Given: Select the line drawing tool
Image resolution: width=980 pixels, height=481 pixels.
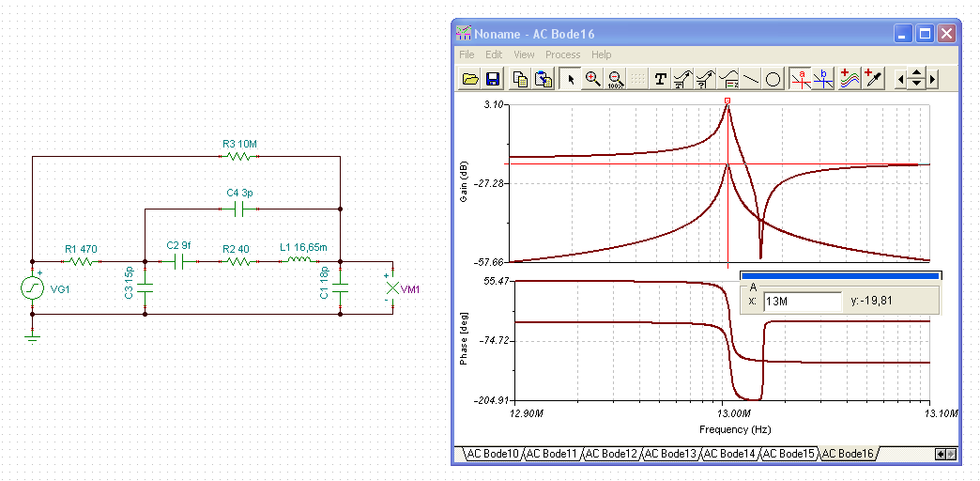Looking at the screenshot, I should click(x=751, y=79).
